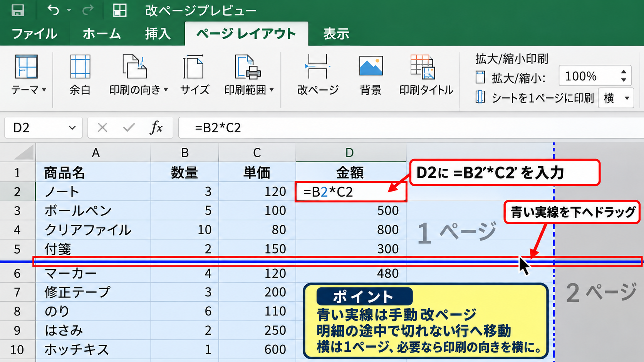
Task: Open the Name Box dropdown showing D2
Action: tap(72, 128)
